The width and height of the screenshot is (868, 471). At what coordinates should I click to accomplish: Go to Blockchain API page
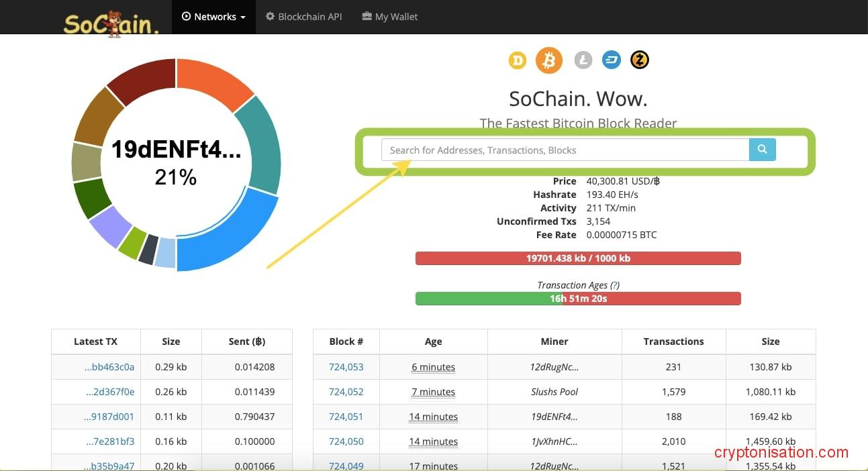point(303,17)
